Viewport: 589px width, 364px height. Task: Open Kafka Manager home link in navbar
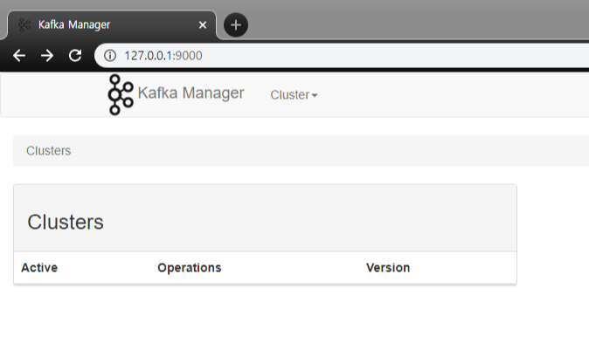pos(191,93)
